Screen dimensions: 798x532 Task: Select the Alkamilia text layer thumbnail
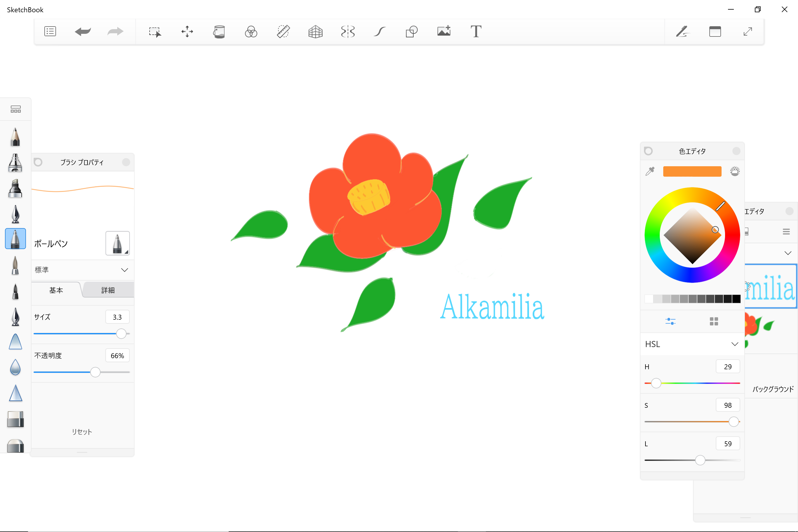(x=771, y=286)
